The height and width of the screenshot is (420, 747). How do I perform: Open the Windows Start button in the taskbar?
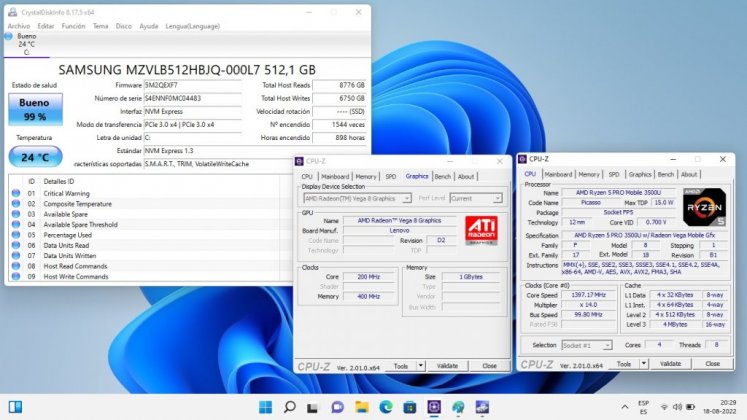click(265, 407)
